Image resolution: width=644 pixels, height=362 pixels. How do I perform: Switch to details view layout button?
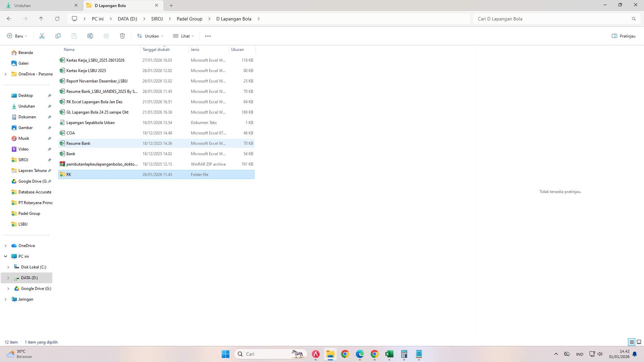pyautogui.click(x=632, y=342)
